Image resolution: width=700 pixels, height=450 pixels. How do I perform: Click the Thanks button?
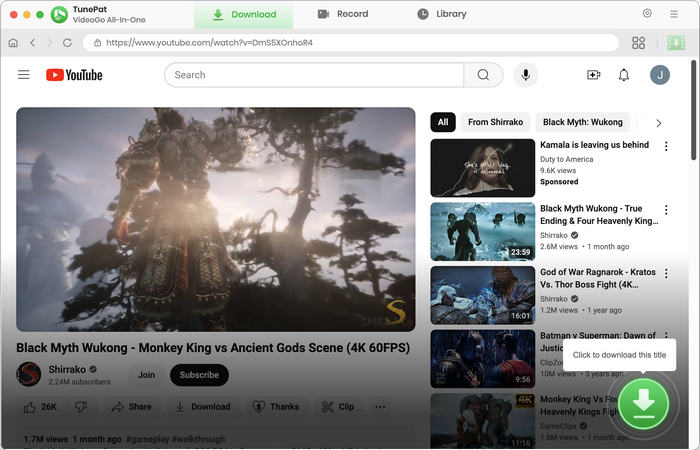(x=278, y=407)
